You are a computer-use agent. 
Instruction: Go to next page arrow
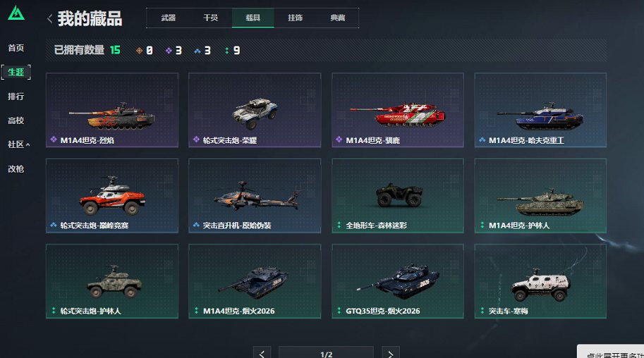click(x=391, y=352)
